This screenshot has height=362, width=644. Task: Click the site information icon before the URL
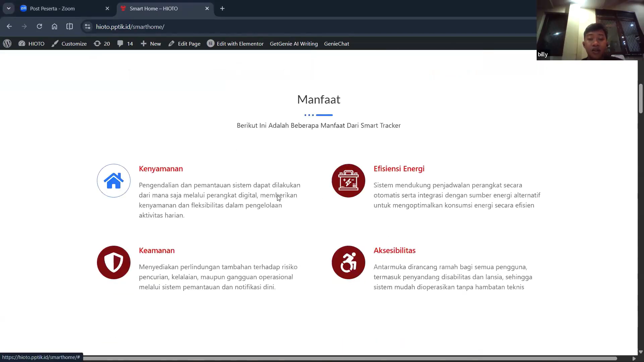(x=87, y=26)
